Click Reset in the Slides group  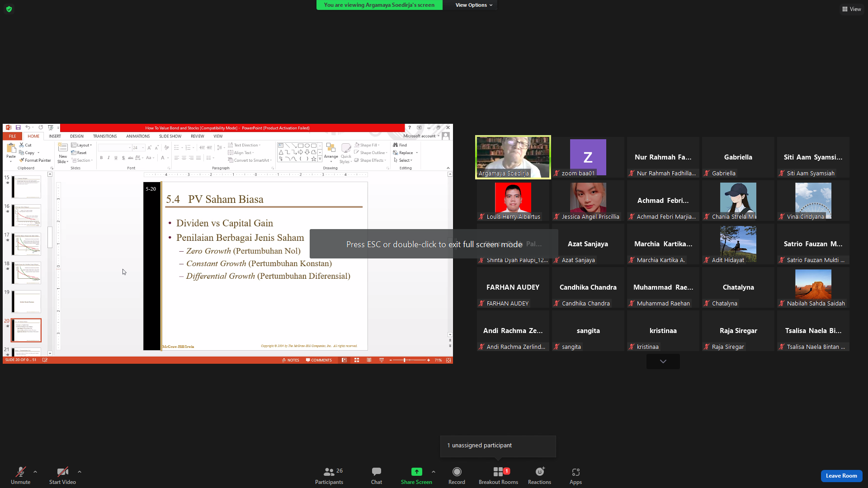[79, 153]
